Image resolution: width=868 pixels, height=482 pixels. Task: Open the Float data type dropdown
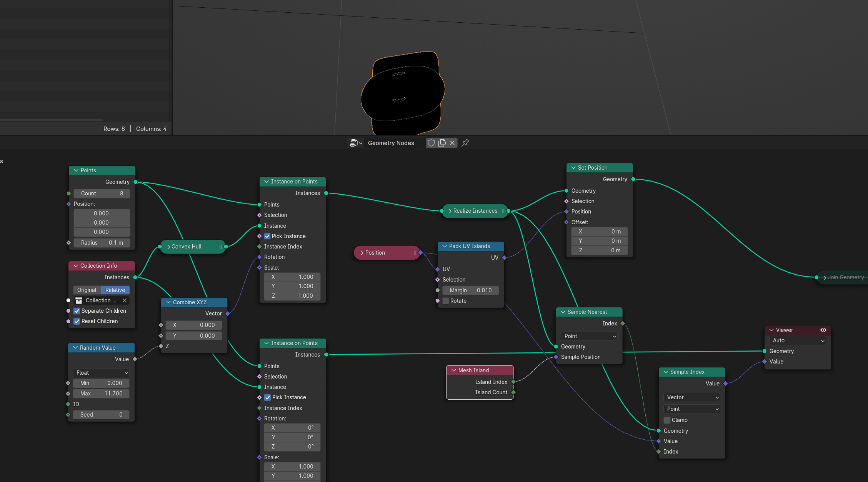tap(102, 373)
